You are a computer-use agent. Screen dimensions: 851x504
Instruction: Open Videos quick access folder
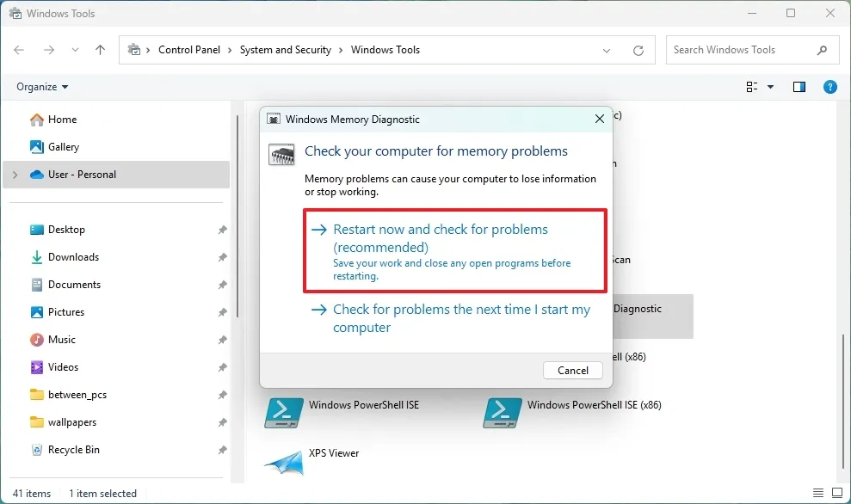coord(53,367)
